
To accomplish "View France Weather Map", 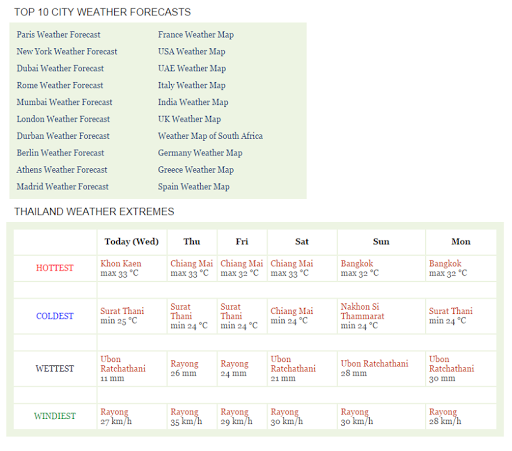I will tap(196, 35).
